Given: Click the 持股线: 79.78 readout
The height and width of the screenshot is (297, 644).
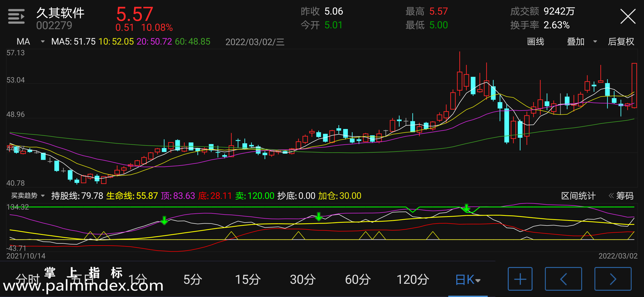Looking at the screenshot, I should click(77, 196).
